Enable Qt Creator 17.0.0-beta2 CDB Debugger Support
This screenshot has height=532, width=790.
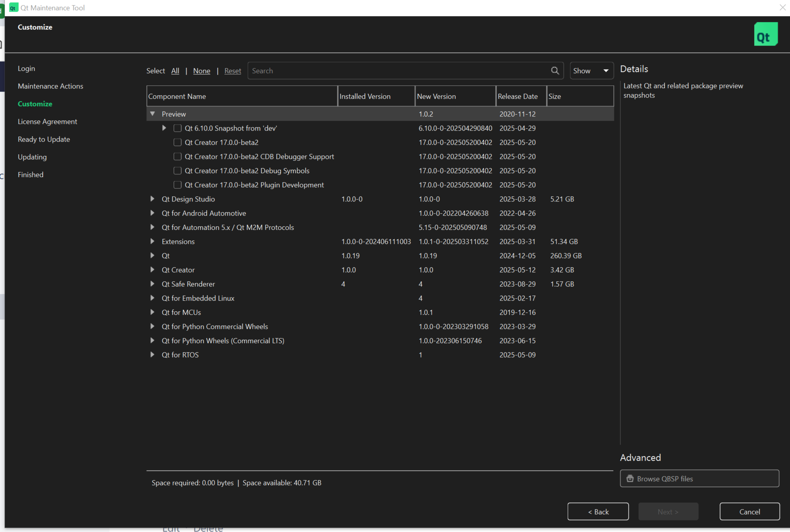tap(178, 157)
